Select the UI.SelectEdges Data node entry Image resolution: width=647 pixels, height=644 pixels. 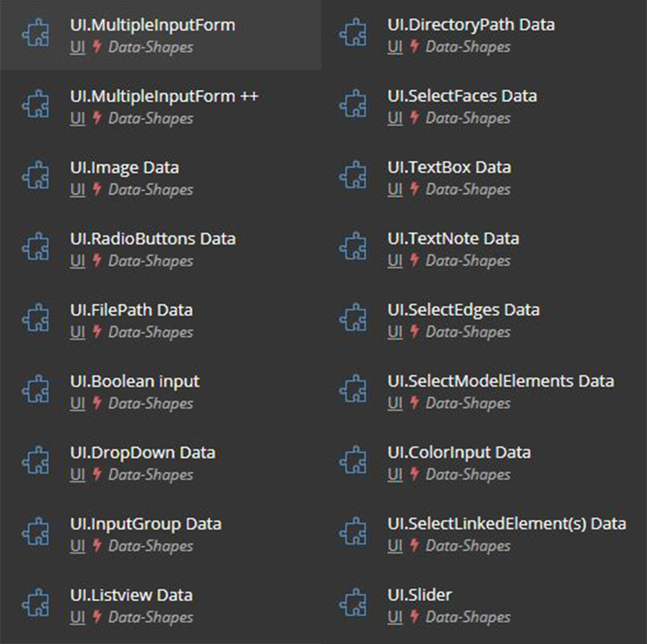464,310
